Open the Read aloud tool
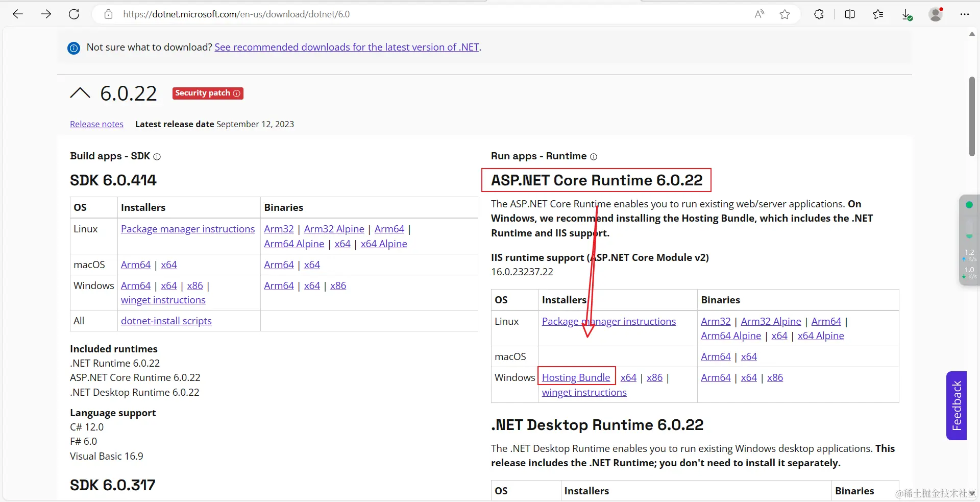This screenshot has height=502, width=980. point(759,14)
